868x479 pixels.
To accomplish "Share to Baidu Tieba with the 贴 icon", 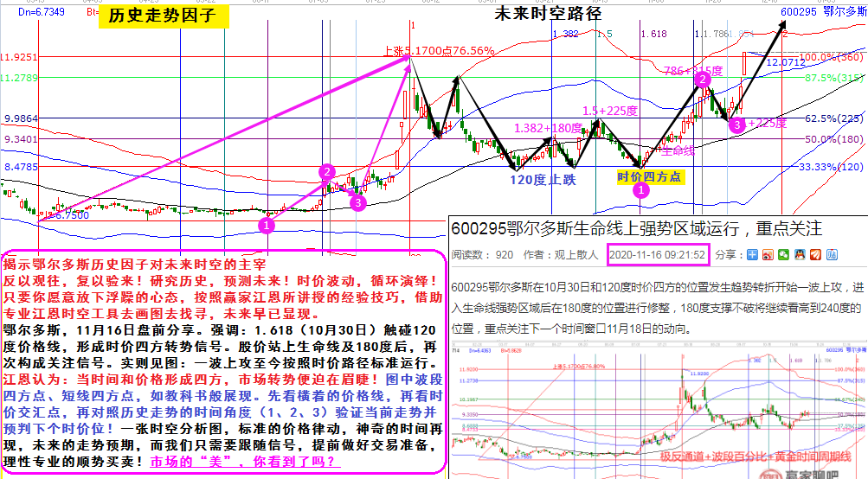I will point(831,255).
